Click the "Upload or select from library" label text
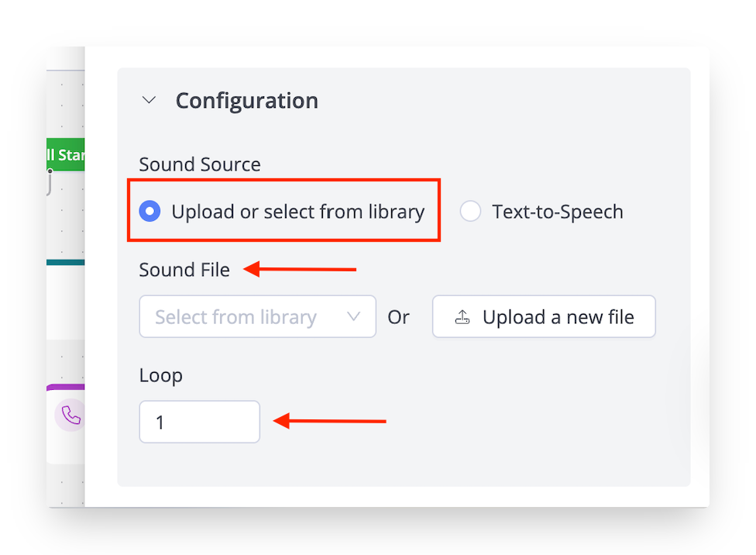 (297, 212)
